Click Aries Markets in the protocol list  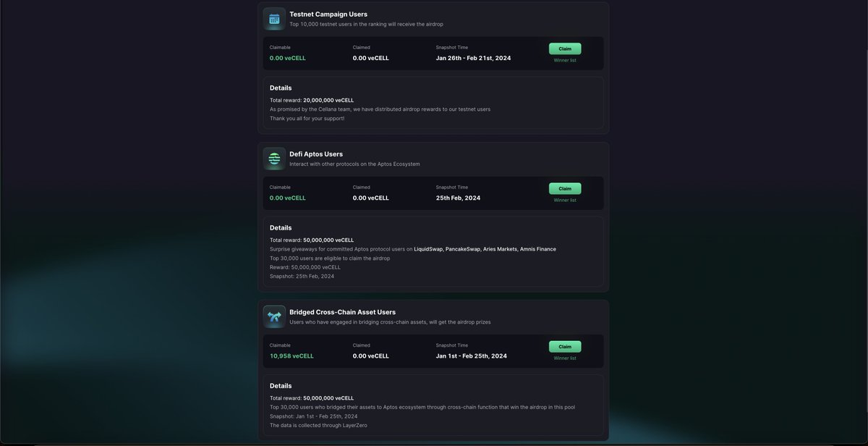coord(501,249)
